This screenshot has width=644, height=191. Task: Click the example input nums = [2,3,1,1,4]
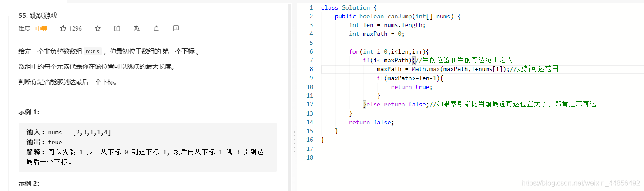click(80, 132)
